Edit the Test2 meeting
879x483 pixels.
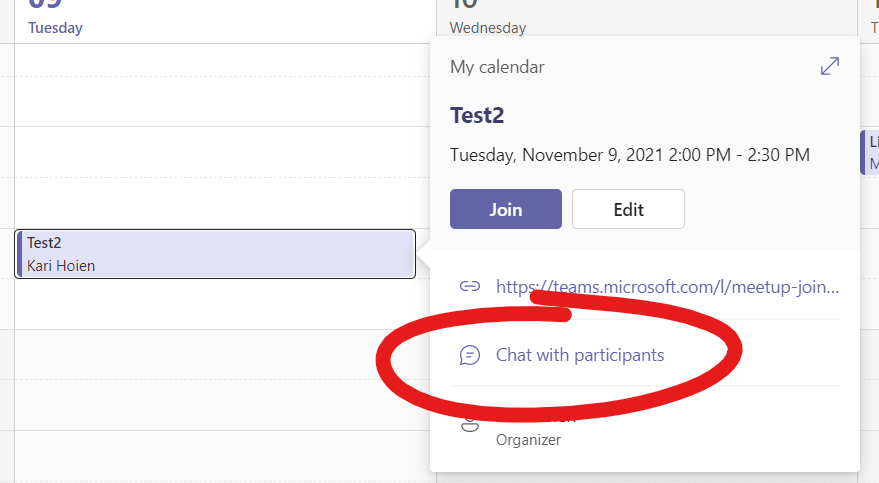(x=628, y=209)
